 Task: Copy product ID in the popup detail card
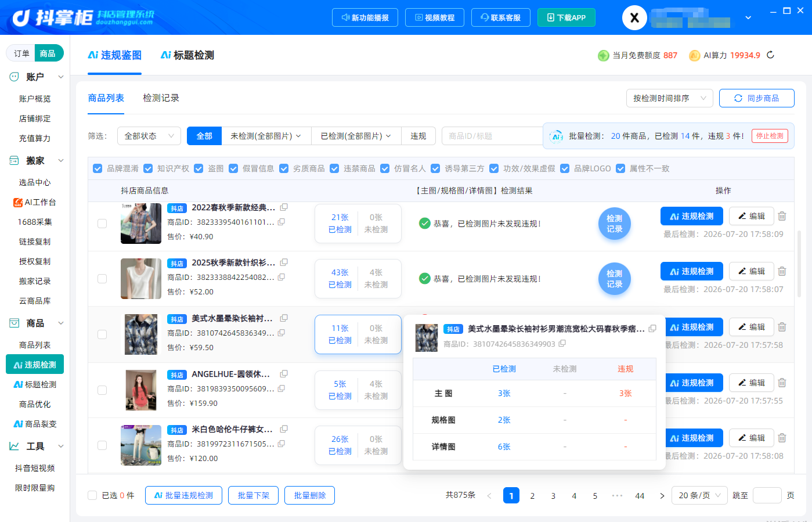[x=562, y=344]
